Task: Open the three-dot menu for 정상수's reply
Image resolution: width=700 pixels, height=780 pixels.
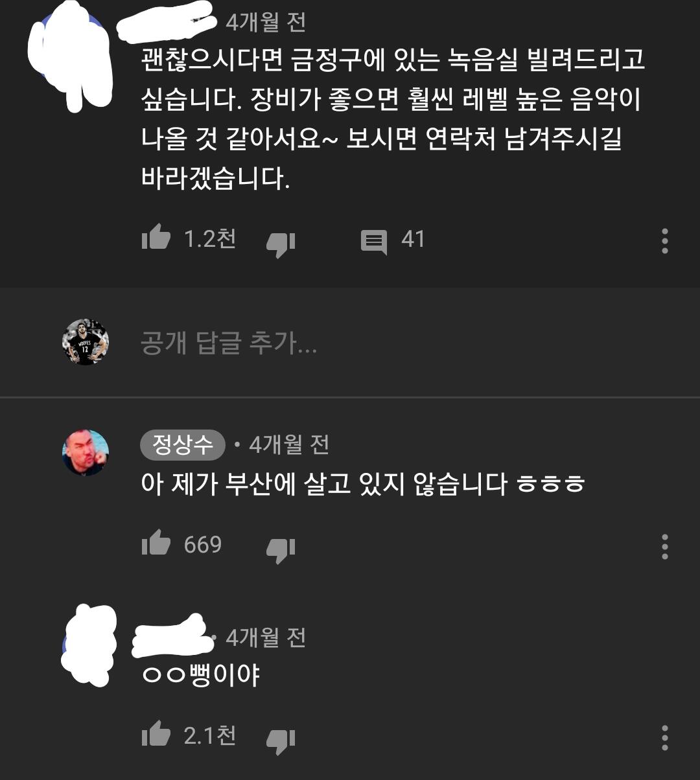Action: pyautogui.click(x=664, y=547)
